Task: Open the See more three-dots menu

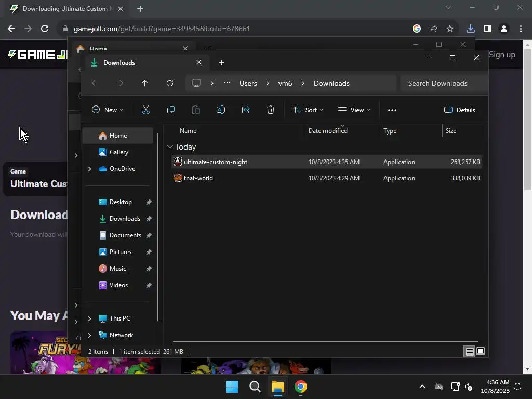Action: (392, 110)
